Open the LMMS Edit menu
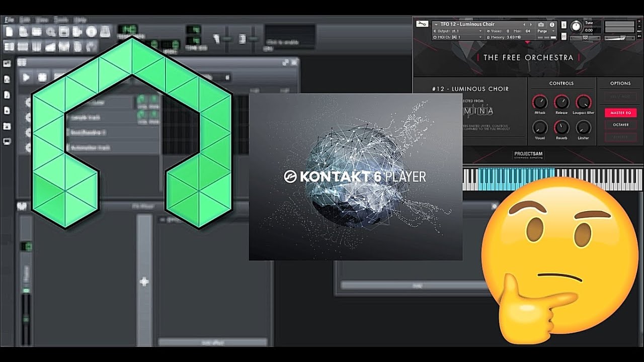This screenshot has height=362, width=644. [x=24, y=20]
